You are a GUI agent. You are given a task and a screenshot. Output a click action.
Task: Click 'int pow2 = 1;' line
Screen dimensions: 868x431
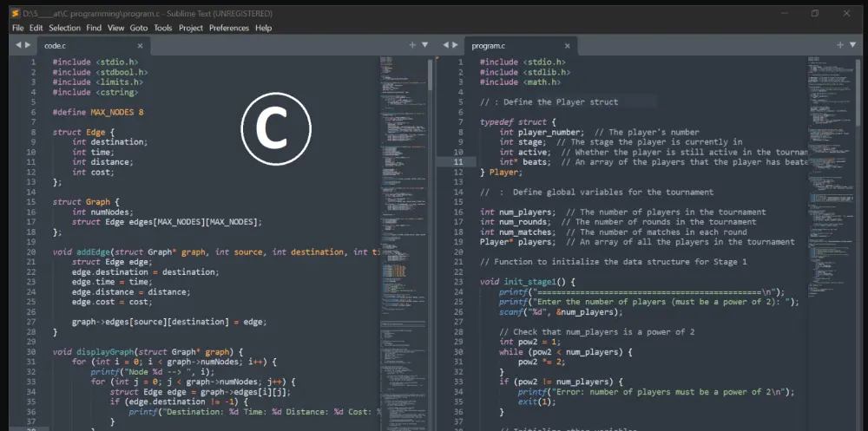point(528,342)
